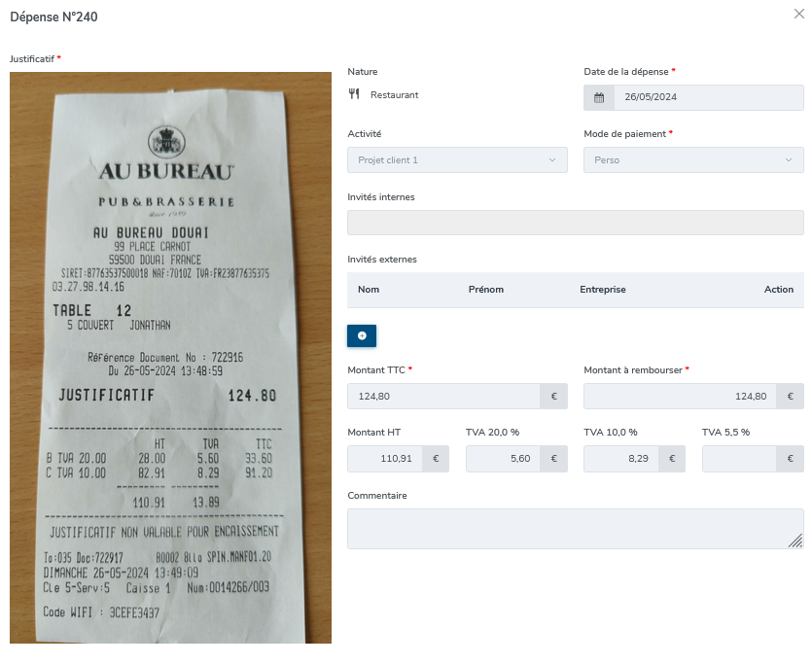
Task: Click the empty TVA 5,5 % field
Action: (x=739, y=459)
